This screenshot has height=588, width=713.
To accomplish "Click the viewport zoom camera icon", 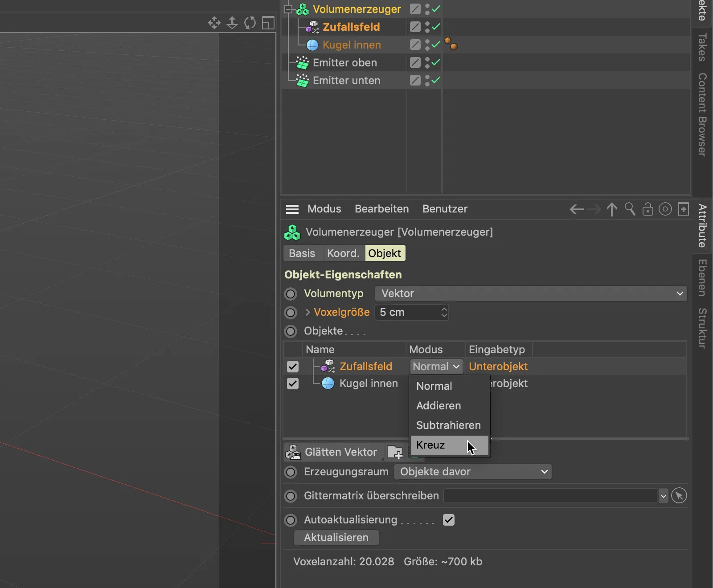I will (x=232, y=23).
